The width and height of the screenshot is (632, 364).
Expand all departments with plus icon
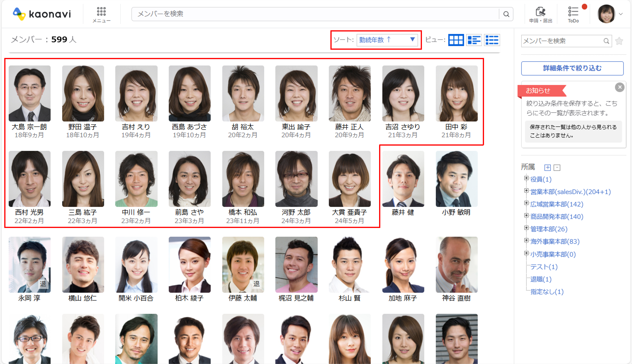point(548,168)
